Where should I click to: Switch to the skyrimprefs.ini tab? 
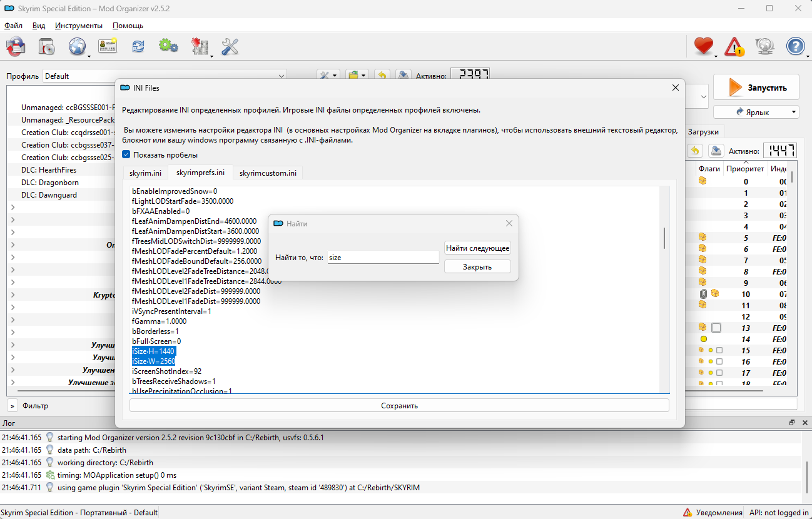pyautogui.click(x=200, y=172)
